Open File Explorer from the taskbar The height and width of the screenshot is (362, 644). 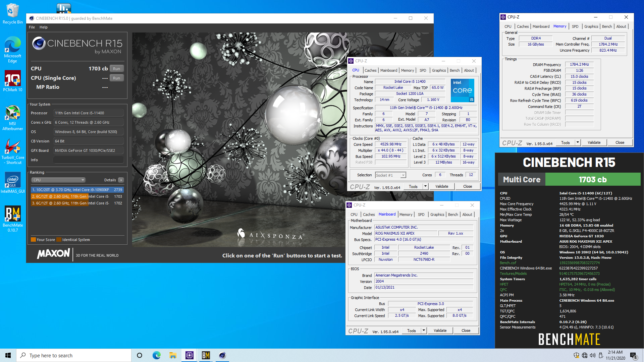tap(173, 355)
